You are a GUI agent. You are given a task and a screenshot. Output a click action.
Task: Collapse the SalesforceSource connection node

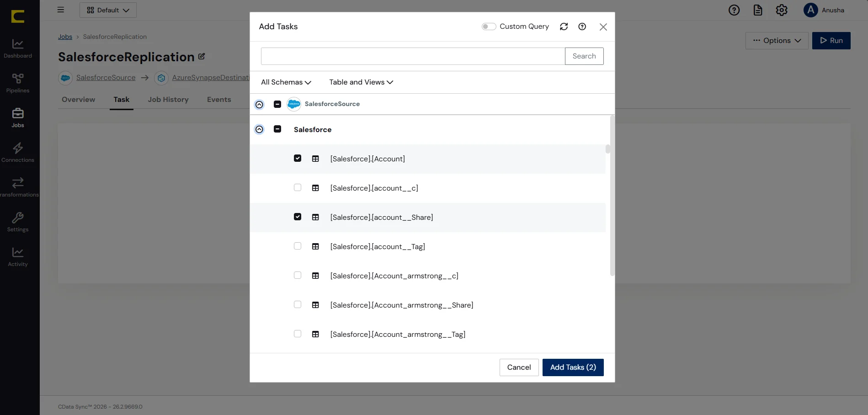tap(259, 105)
